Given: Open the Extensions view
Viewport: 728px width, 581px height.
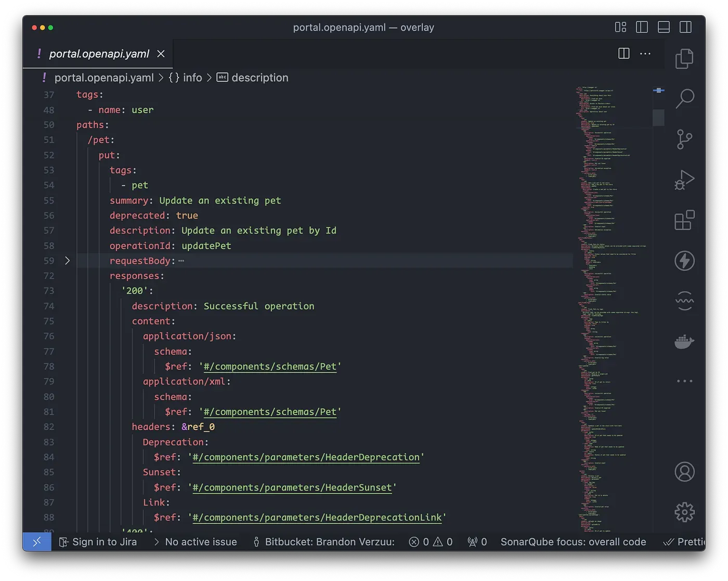Looking at the screenshot, I should [684, 220].
